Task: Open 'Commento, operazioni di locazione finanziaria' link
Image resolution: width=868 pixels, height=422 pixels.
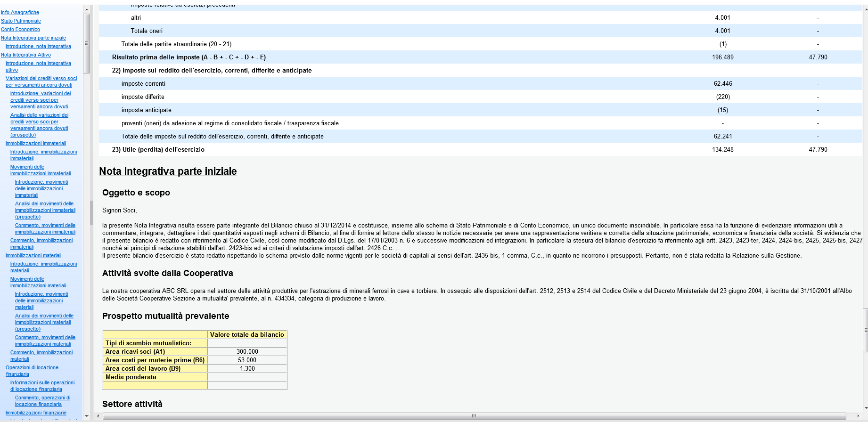Action: pyautogui.click(x=42, y=401)
